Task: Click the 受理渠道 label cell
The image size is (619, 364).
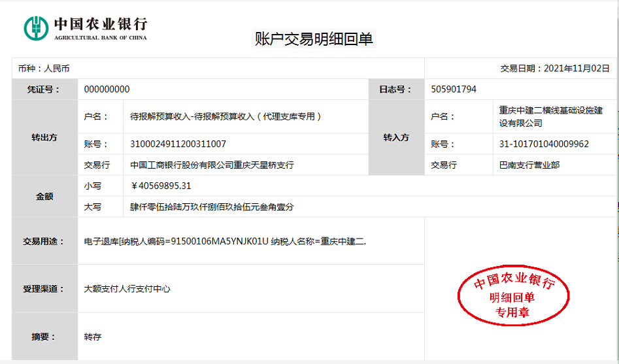Action: click(44, 289)
